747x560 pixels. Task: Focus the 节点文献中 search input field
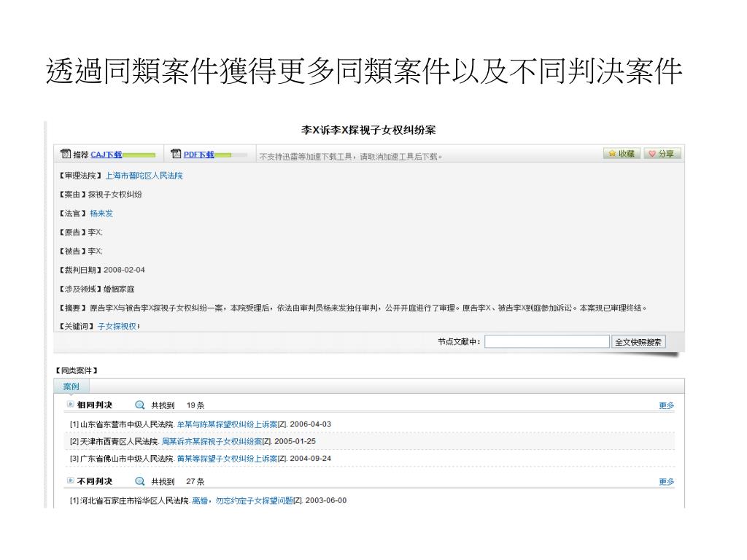[x=547, y=341]
